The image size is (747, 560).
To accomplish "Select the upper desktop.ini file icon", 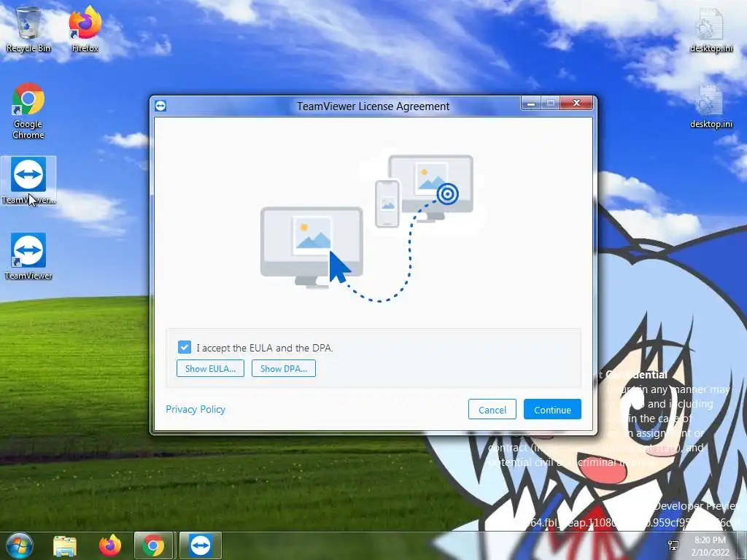I will [711, 29].
